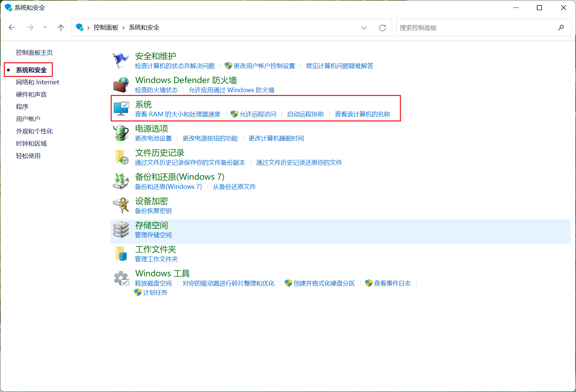Open 释放磁盘空间 link

[153, 283]
